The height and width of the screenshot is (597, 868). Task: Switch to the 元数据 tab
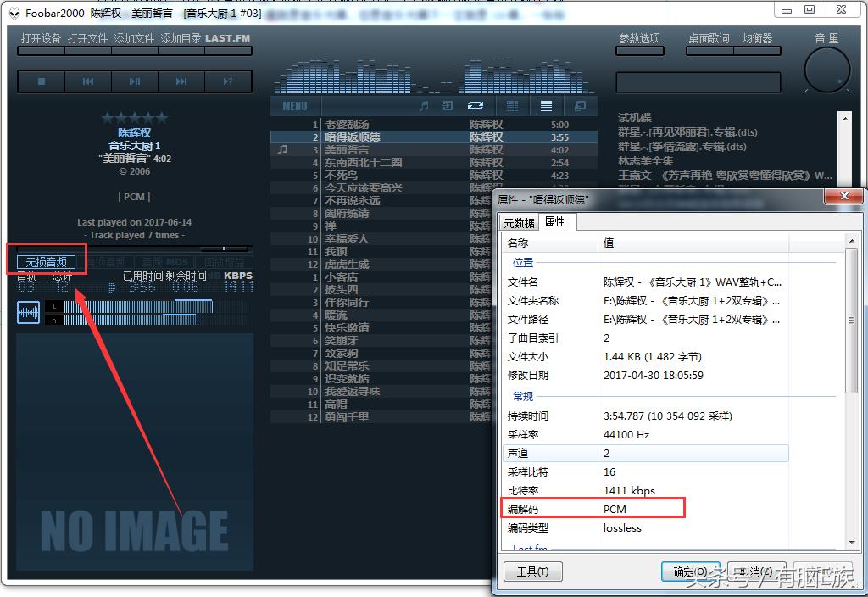tap(518, 221)
